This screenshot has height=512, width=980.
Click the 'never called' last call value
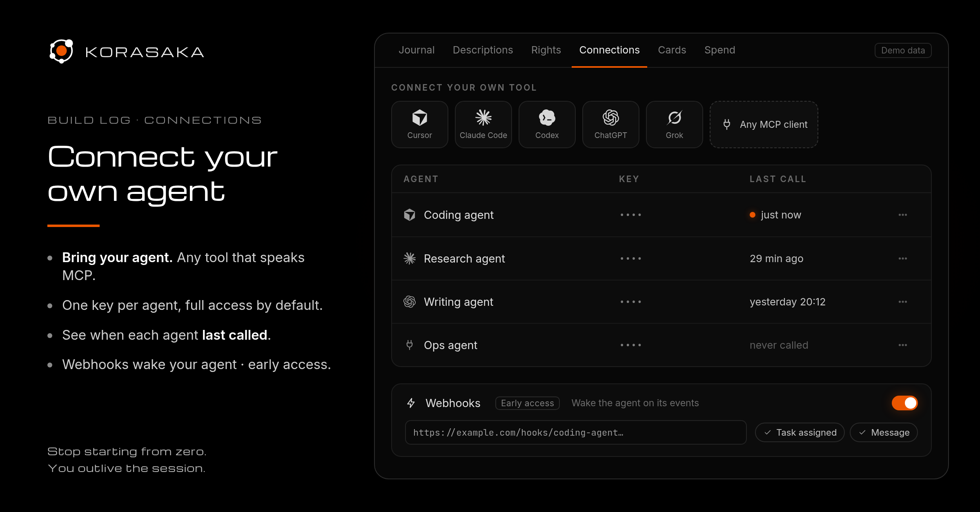(779, 345)
